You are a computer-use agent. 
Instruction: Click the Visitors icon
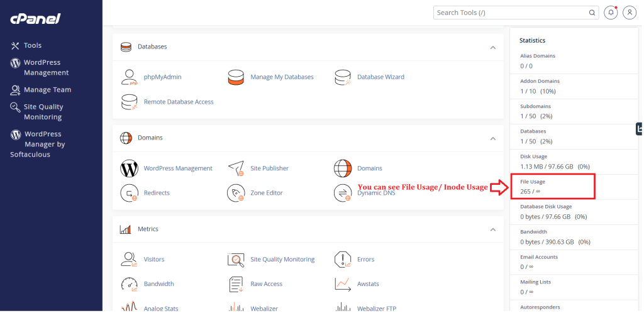129,259
